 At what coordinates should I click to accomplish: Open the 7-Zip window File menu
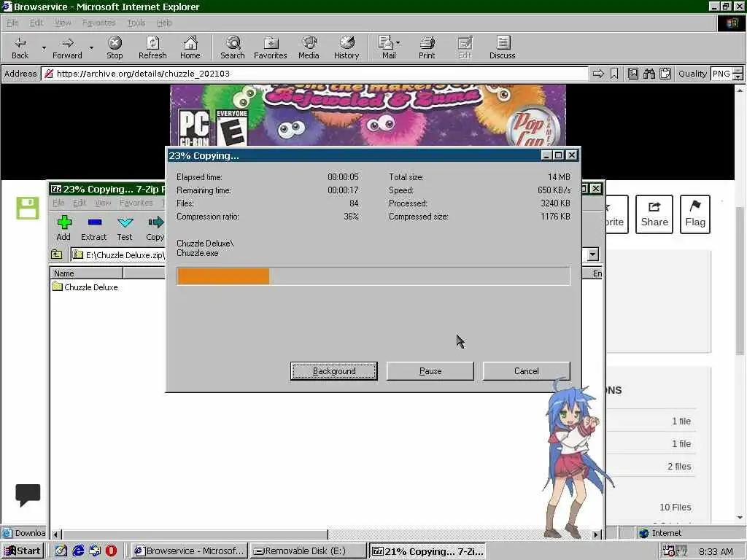[x=58, y=203]
